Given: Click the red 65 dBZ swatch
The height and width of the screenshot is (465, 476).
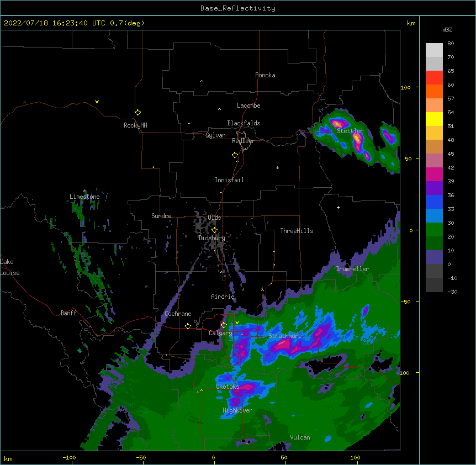Looking at the screenshot, I should pyautogui.click(x=434, y=78).
